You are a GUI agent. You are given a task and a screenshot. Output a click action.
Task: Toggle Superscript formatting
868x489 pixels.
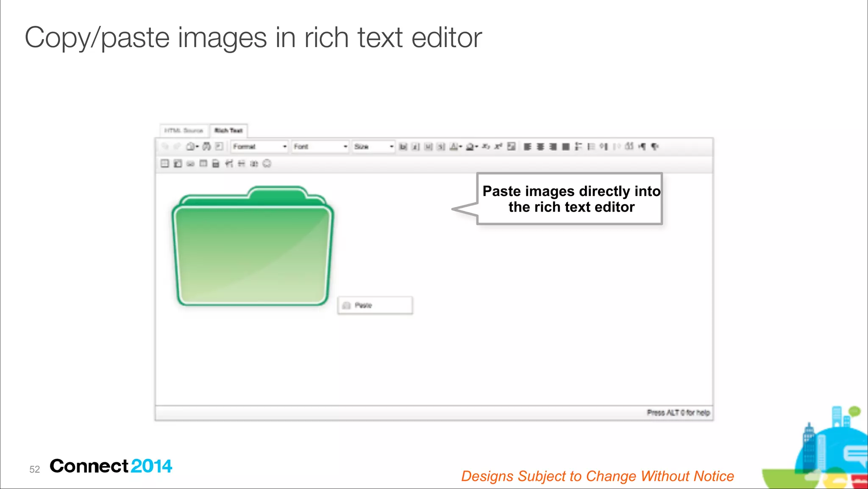pos(498,147)
